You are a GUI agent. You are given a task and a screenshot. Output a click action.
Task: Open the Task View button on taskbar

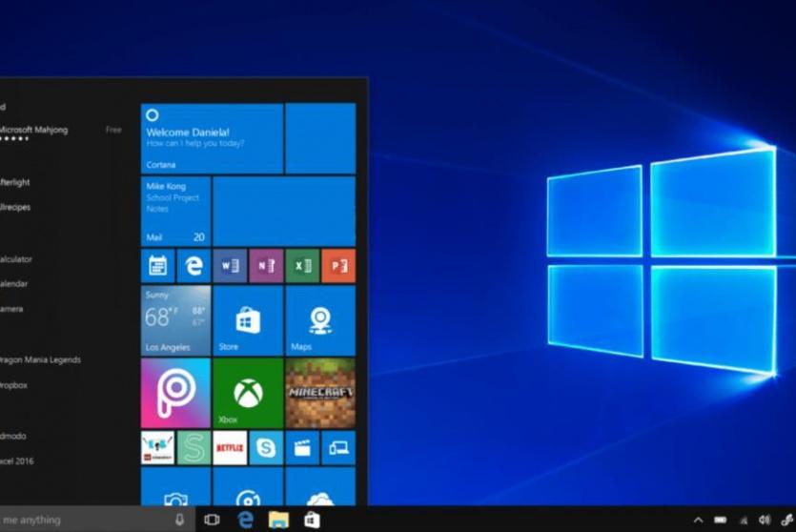pyautogui.click(x=212, y=520)
